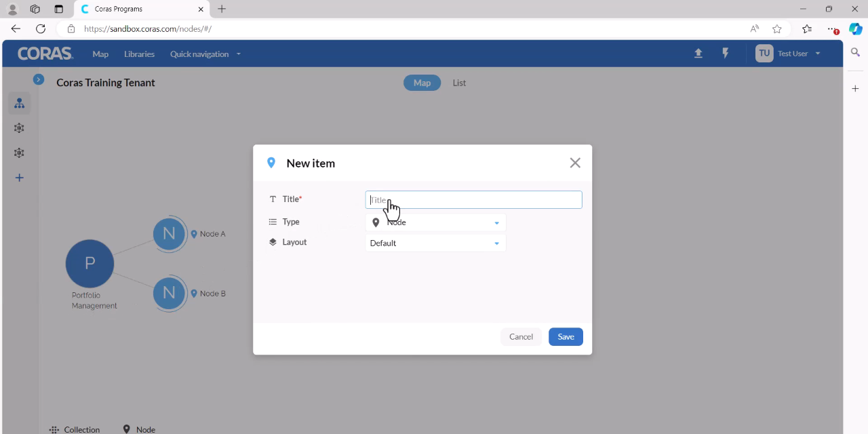
Task: Cancel the New item dialog
Action: point(521,337)
